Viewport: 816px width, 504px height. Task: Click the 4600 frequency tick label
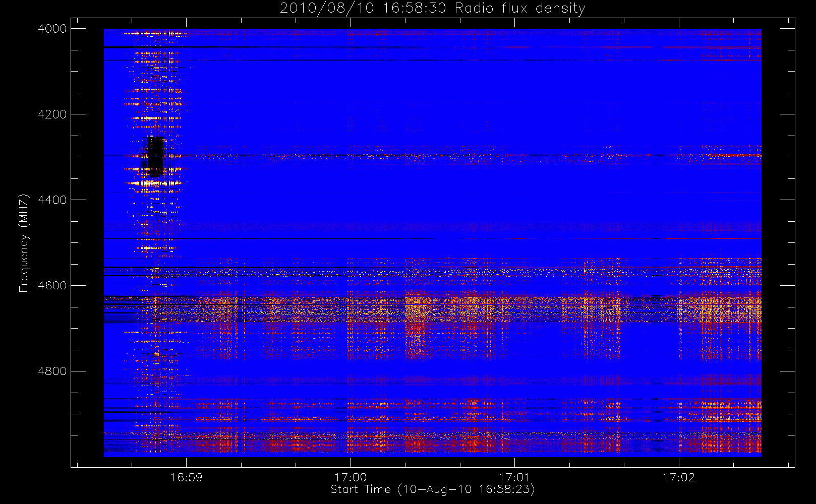(52, 286)
